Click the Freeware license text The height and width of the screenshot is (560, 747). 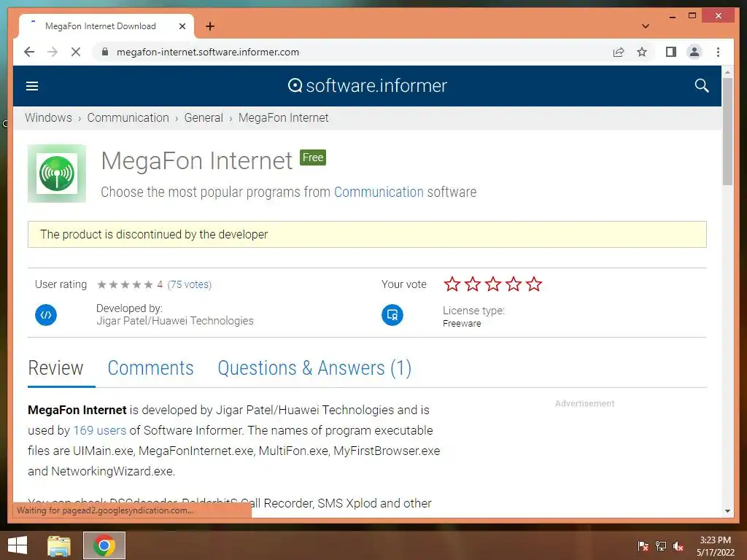(x=462, y=323)
